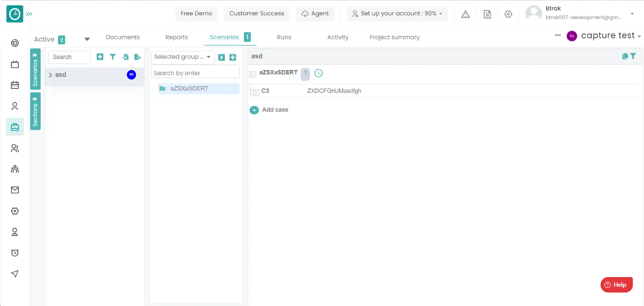Open the scenario filter funnel icon
Screen dimensions: 644x306
(x=113, y=57)
